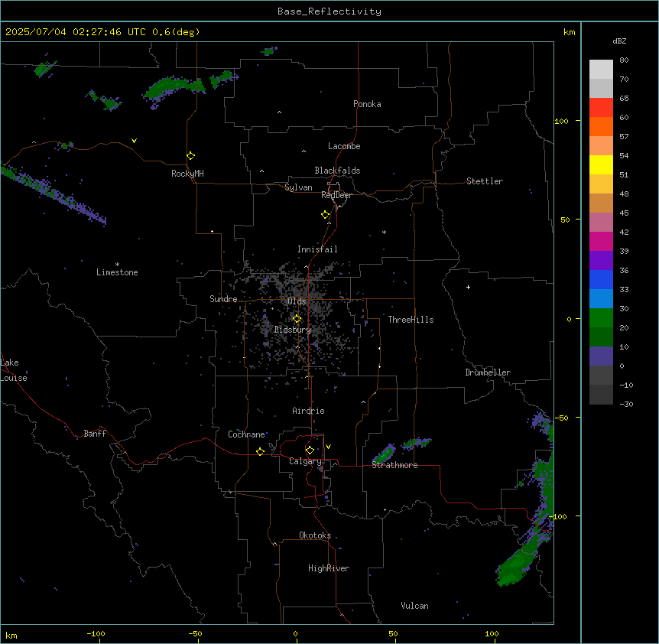Click the -50 tick on the right axis
This screenshot has height=644, width=659.
(x=561, y=418)
